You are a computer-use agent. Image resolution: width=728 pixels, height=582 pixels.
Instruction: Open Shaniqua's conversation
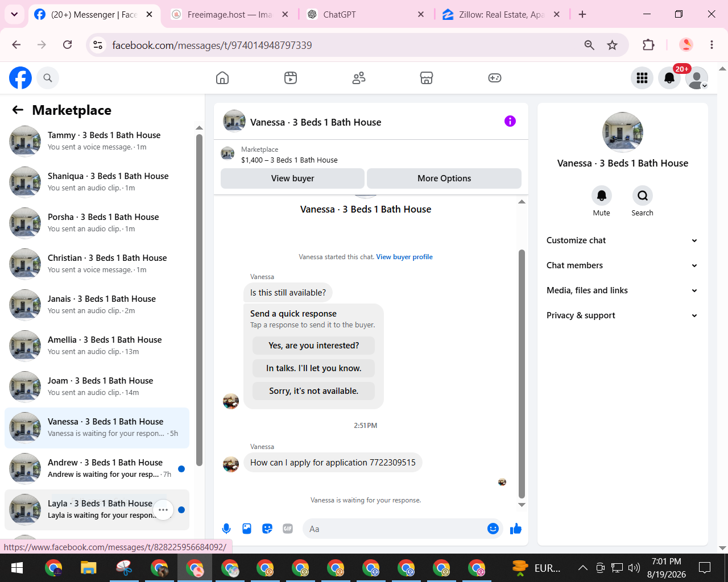97,182
